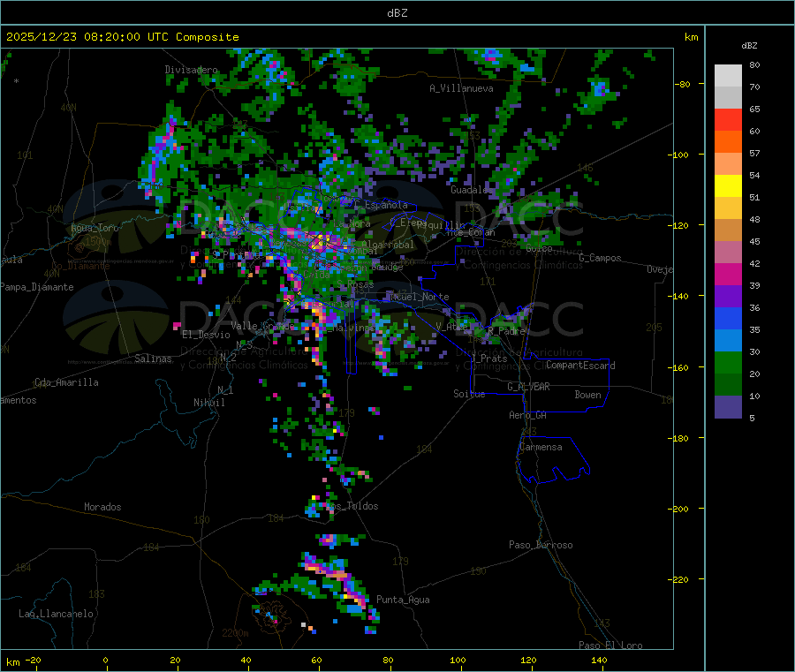Click the km unit label at bottom left
795x672 pixels.
12,662
